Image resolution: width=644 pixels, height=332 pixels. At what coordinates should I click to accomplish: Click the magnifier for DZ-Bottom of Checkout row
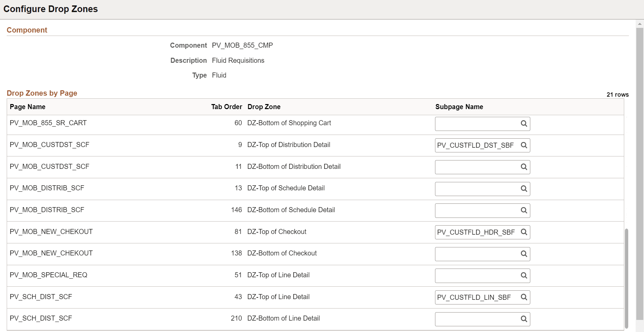524,254
